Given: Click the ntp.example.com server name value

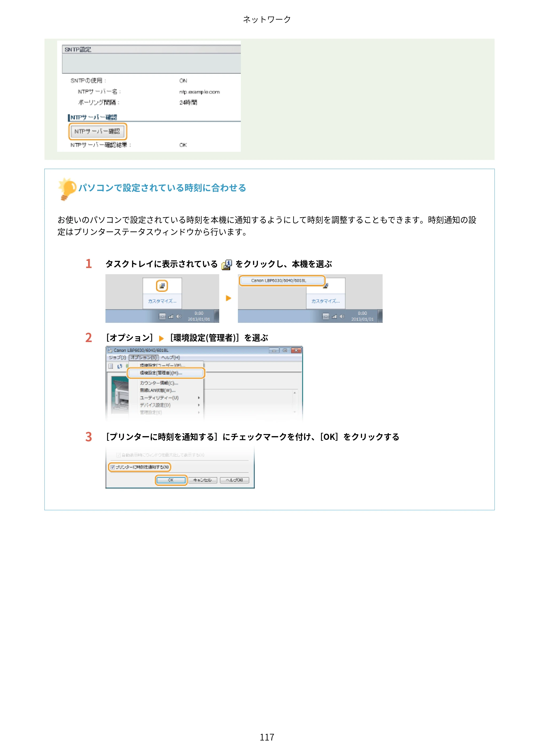Looking at the screenshot, I should (199, 92).
